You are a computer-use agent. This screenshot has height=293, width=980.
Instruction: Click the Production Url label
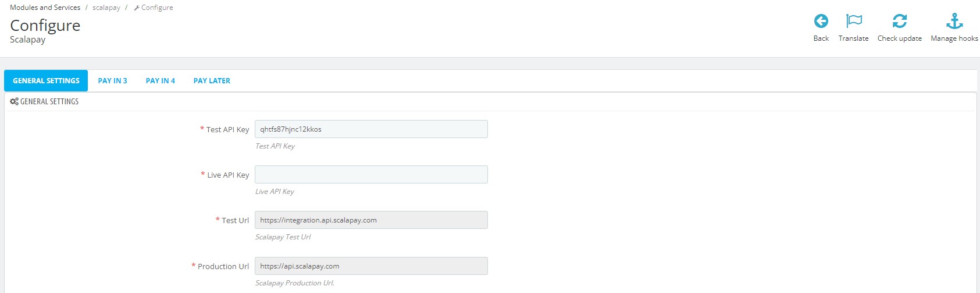pos(223,266)
